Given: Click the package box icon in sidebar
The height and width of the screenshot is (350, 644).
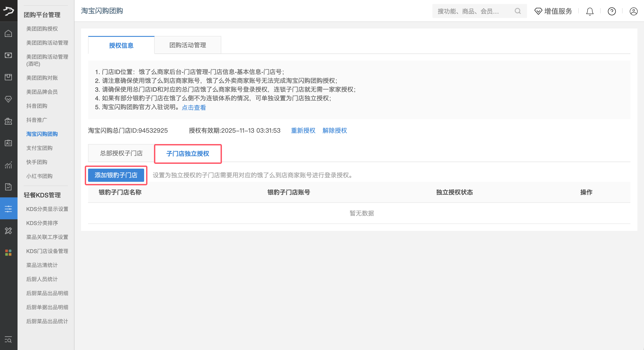Looking at the screenshot, I should [x=8, y=77].
